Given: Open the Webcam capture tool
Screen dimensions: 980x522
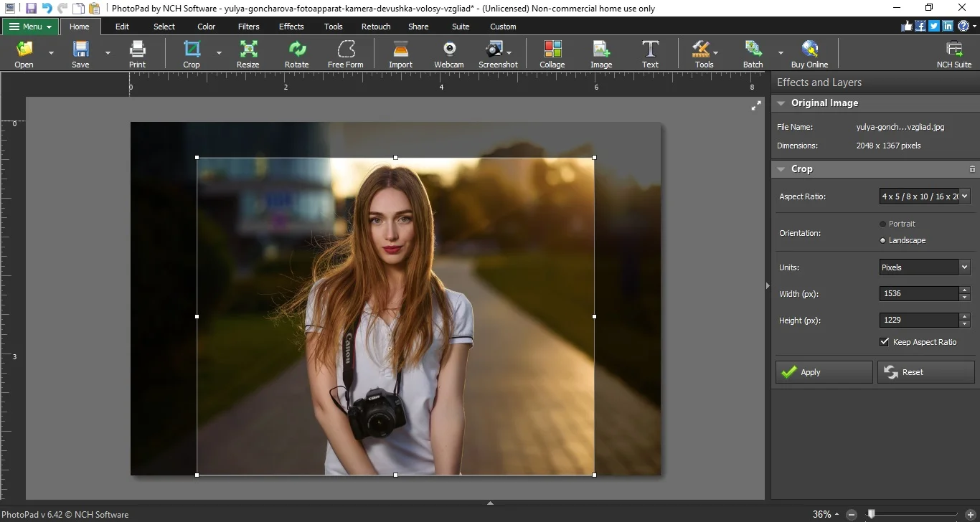Looking at the screenshot, I should (449, 54).
